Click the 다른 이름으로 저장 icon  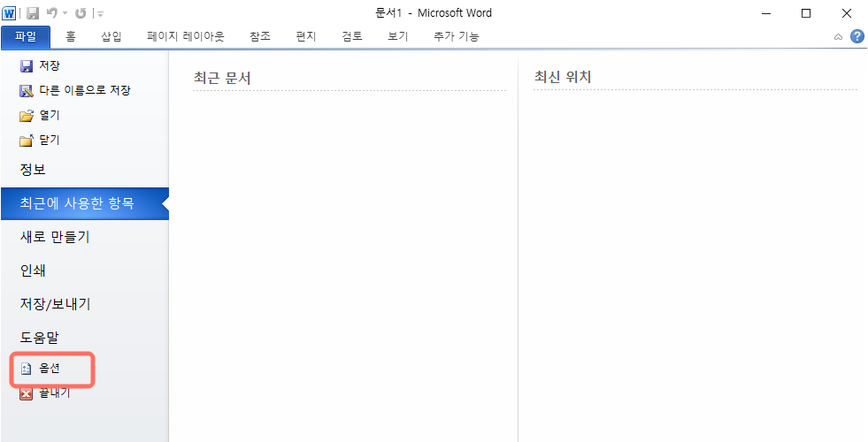pyautogui.click(x=26, y=91)
